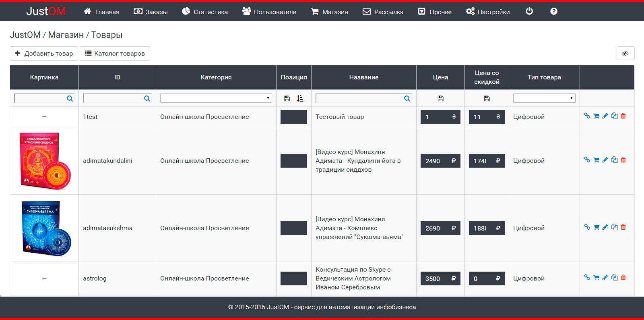Screen dimensions: 644x320
Task: Click the power logout icon in navbar
Action: pyautogui.click(x=529, y=11)
